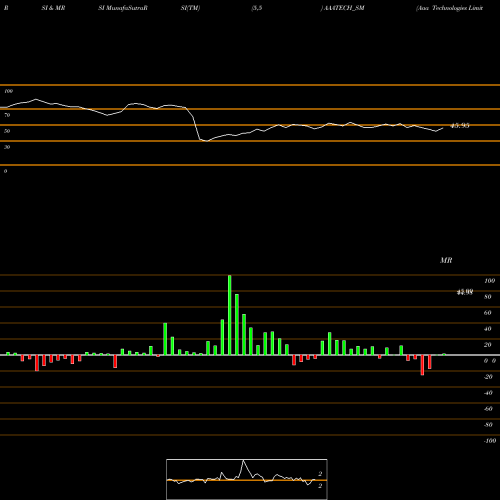Click the '40' label on MR axis

point(488,329)
